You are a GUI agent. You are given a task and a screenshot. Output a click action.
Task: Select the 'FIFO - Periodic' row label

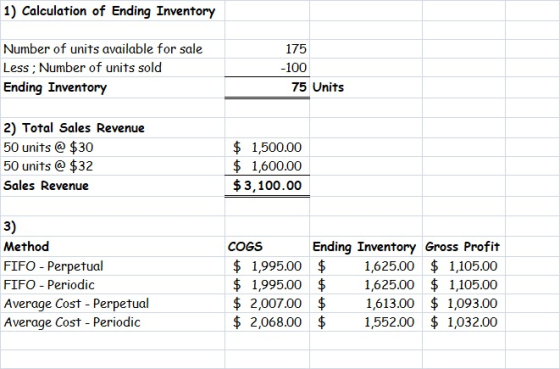(x=112, y=285)
